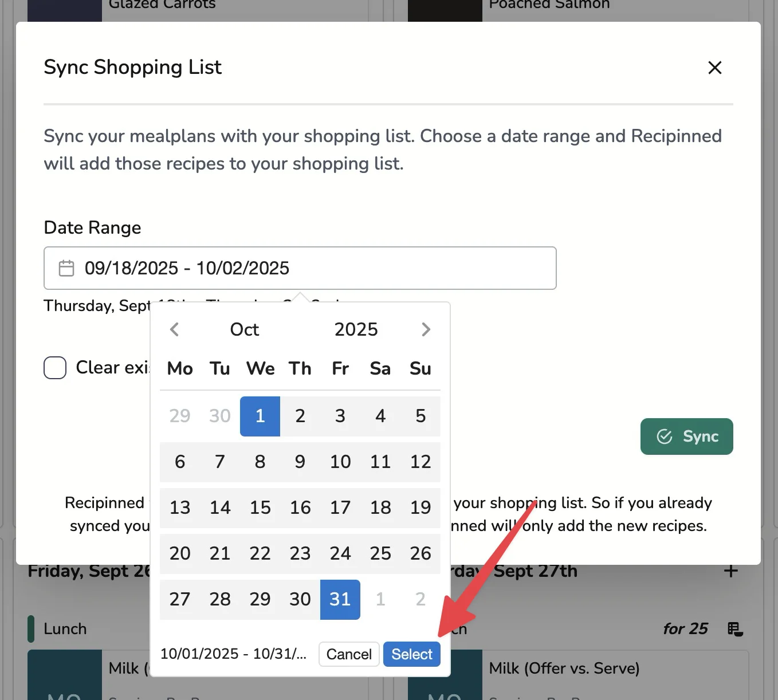Check the 'Clear existing' checkbox
This screenshot has width=778, height=700.
click(55, 368)
